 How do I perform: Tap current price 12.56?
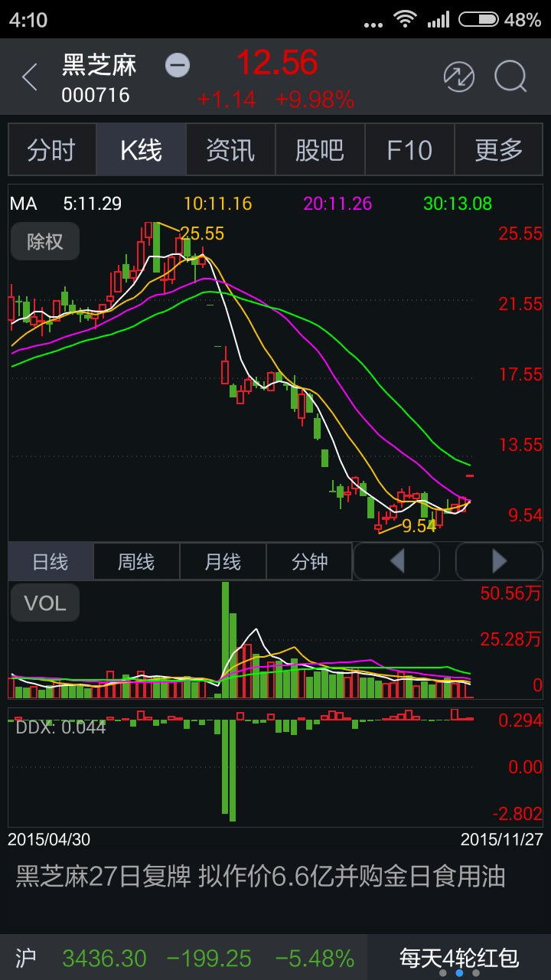click(x=277, y=63)
